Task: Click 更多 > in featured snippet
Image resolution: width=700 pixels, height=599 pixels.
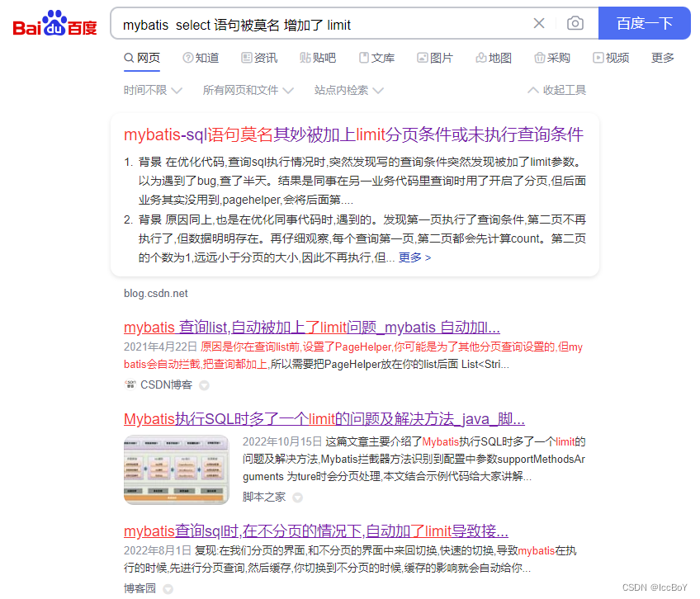Action: click(414, 257)
